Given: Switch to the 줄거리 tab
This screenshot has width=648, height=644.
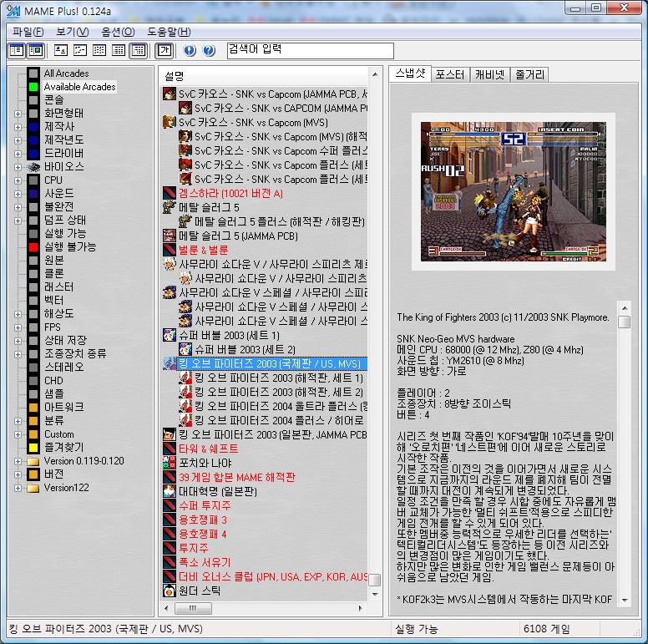Looking at the screenshot, I should click(529, 74).
